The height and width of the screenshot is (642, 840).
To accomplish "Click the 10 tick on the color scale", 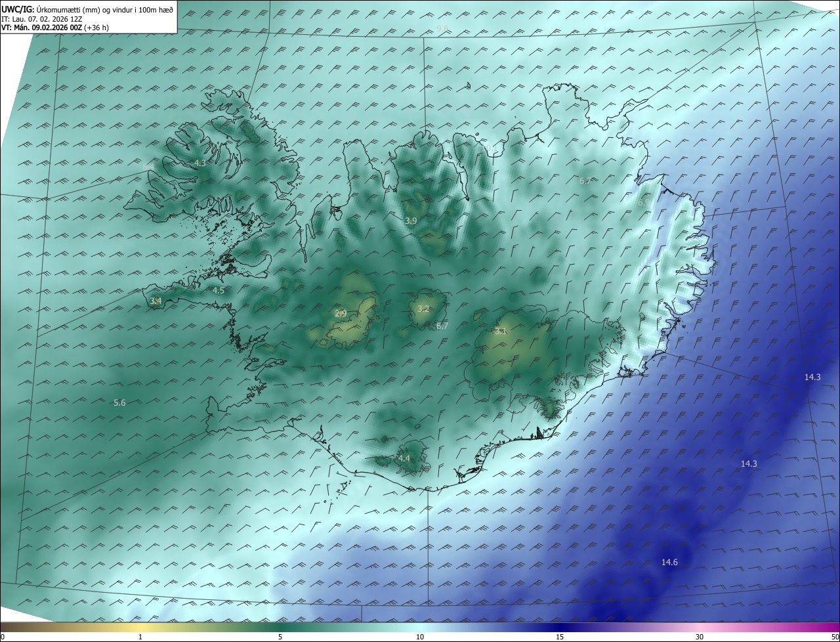I will (420, 637).
